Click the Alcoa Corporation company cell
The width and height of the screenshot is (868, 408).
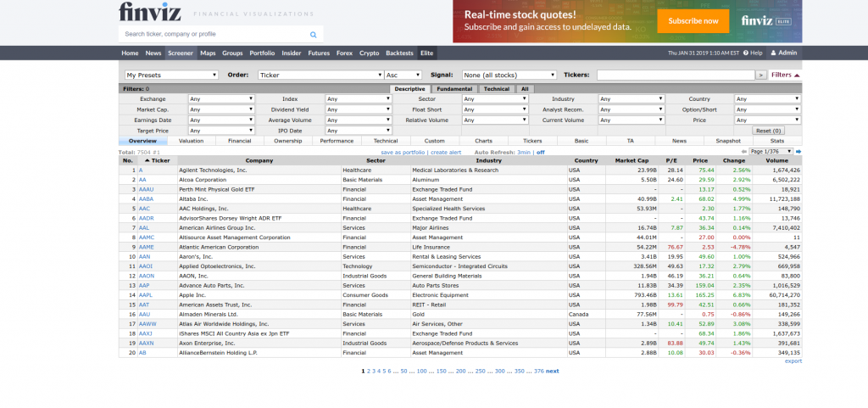pos(259,180)
